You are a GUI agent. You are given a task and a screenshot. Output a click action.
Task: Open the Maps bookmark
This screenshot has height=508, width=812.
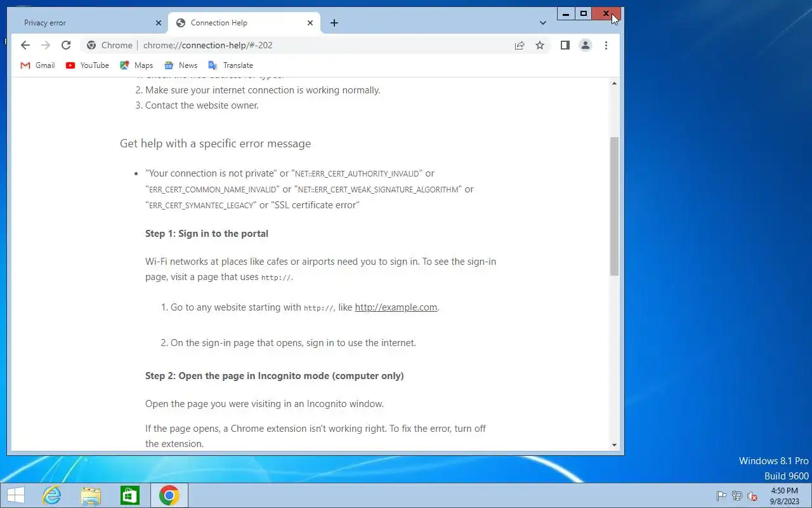137,65
